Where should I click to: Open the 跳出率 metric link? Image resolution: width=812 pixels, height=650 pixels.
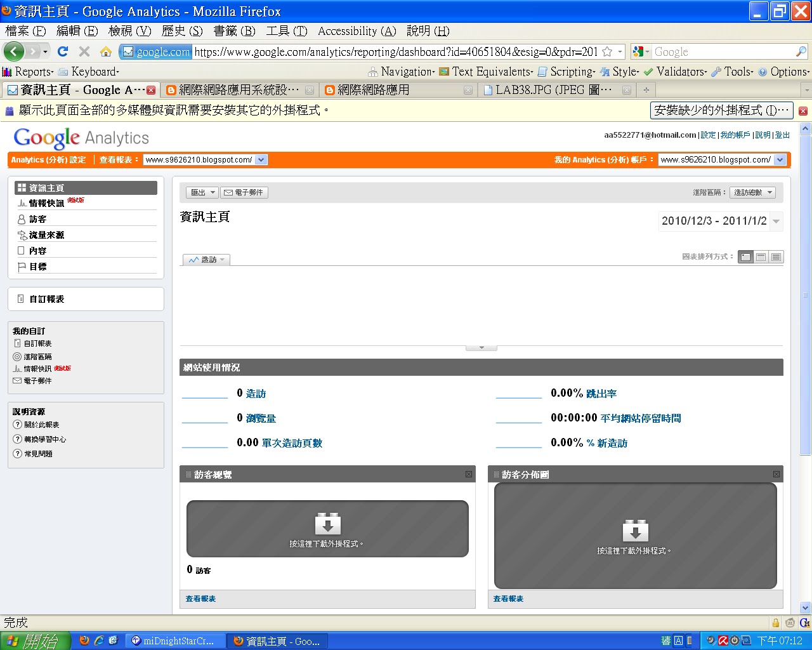point(601,394)
